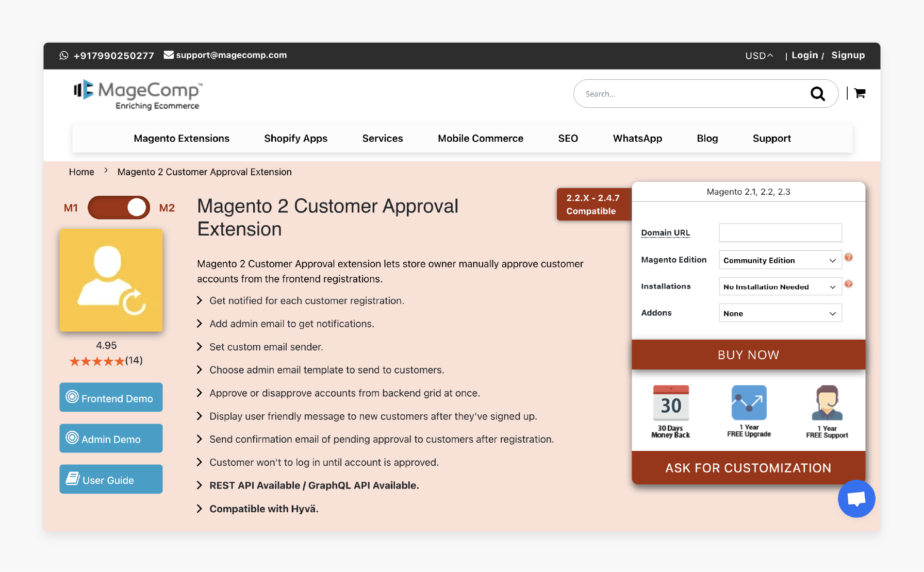The image size is (924, 572).
Task: Click the Domain URL label
Action: point(665,233)
